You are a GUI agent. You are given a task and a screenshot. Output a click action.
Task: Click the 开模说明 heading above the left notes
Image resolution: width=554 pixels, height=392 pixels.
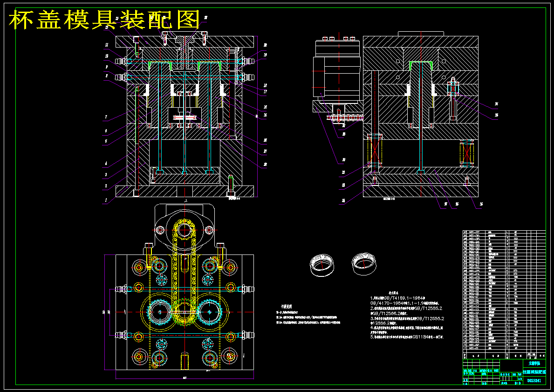pos(287,306)
